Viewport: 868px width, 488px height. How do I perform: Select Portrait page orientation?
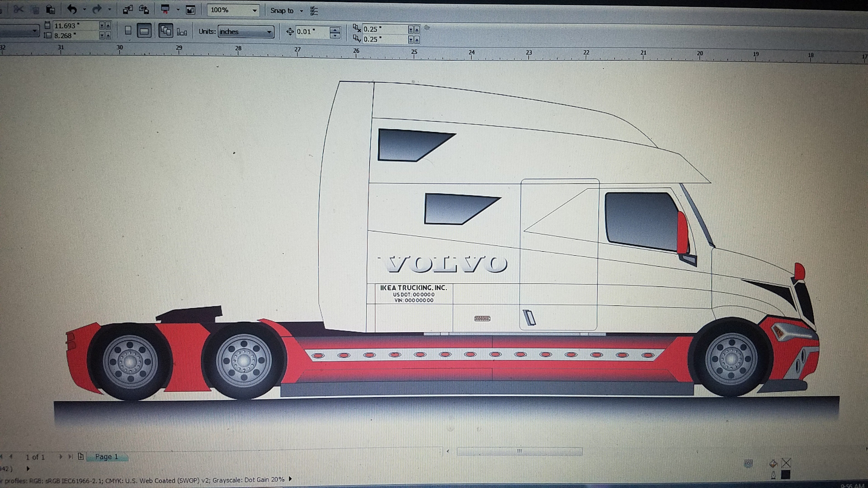pyautogui.click(x=128, y=31)
